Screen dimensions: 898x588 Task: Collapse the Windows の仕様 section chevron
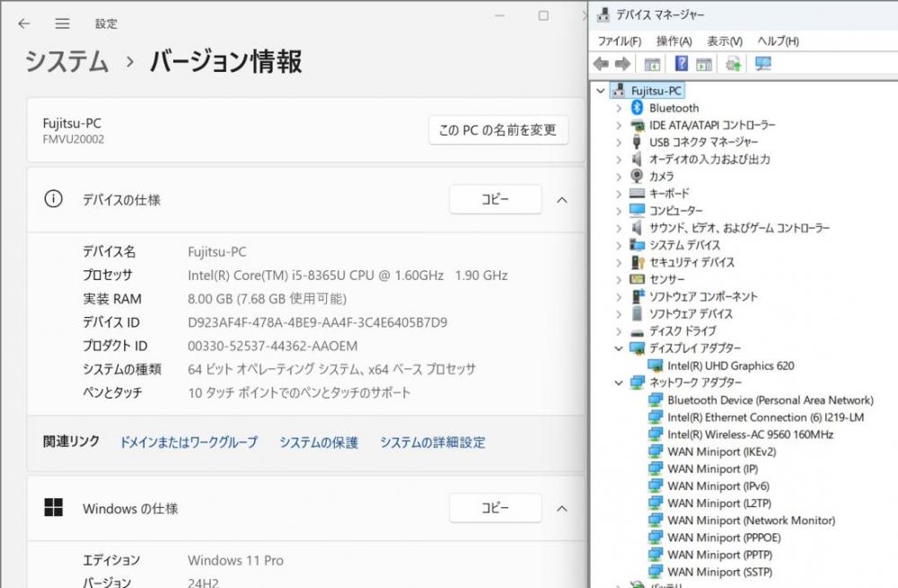(562, 508)
